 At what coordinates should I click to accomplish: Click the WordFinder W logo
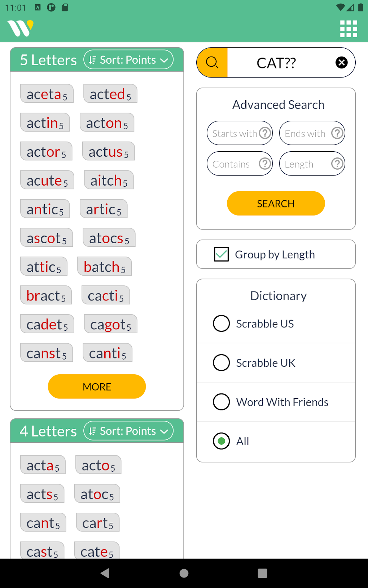[x=21, y=28]
